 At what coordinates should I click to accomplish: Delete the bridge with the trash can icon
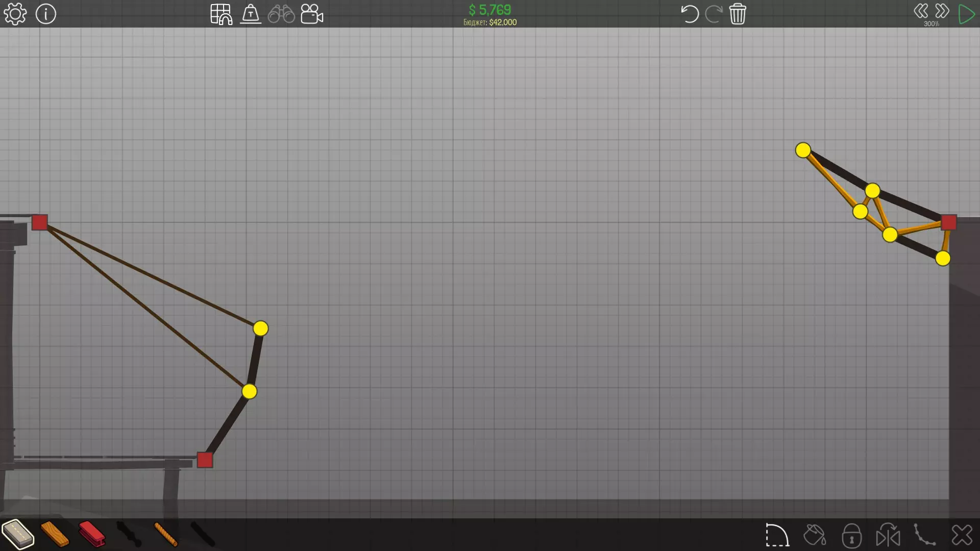coord(738,14)
